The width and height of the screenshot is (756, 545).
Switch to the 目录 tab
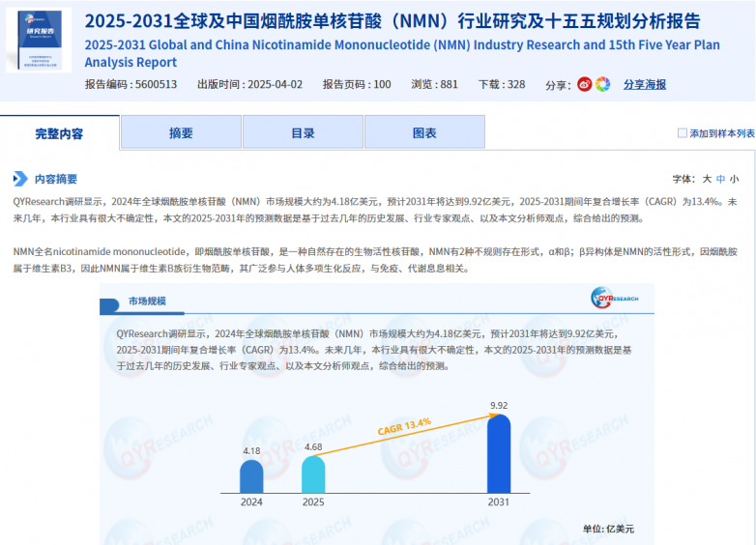[x=303, y=133]
